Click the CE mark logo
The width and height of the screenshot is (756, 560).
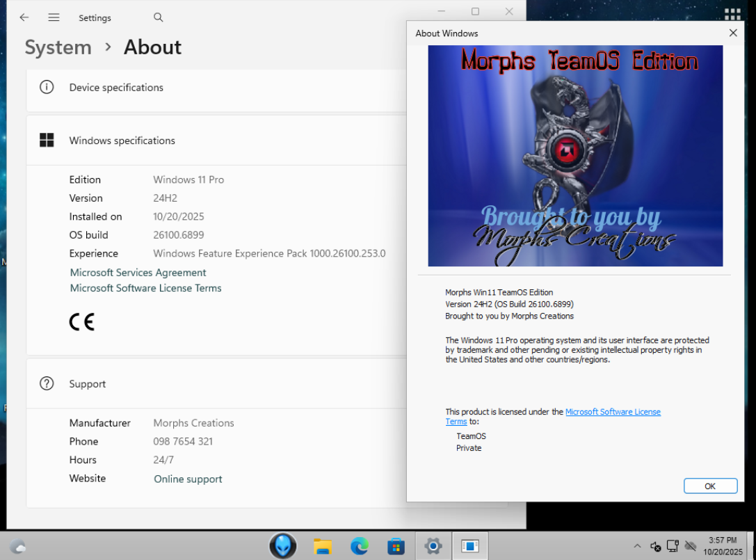point(82,321)
